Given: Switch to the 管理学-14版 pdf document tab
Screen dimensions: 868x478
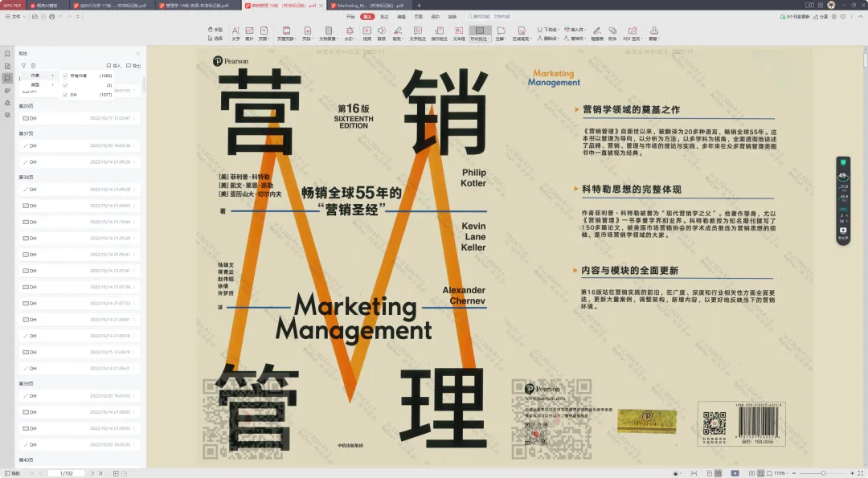Looking at the screenshot, I should [197, 6].
